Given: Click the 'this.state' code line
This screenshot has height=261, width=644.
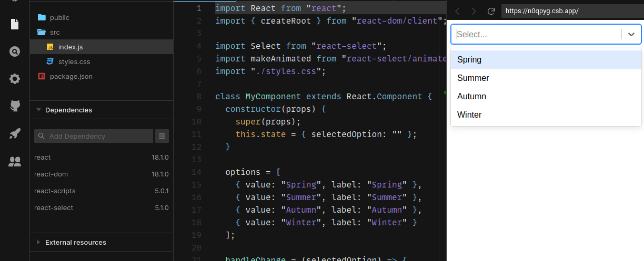Looking at the screenshot, I should click(x=326, y=134).
